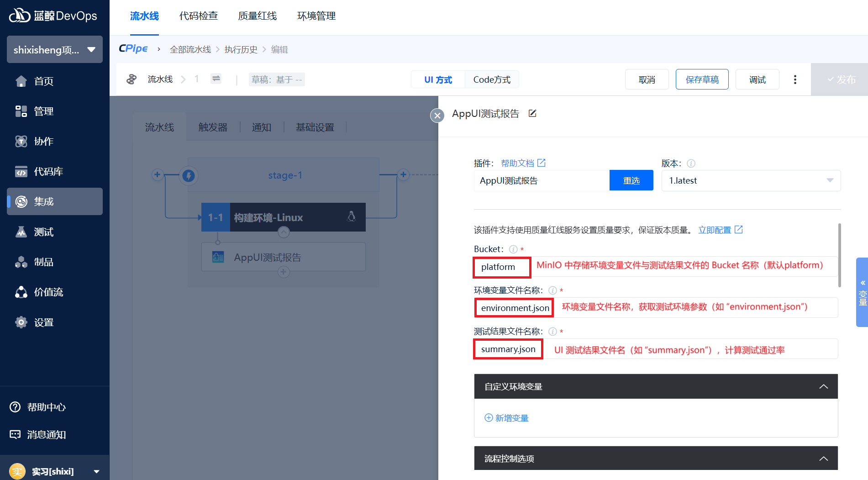
Task: Open the 触发器 tab
Action: click(213, 127)
